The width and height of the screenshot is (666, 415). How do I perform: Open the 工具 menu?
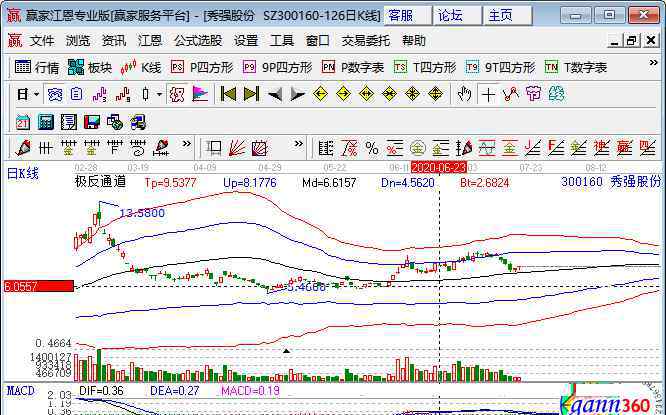[x=282, y=41]
